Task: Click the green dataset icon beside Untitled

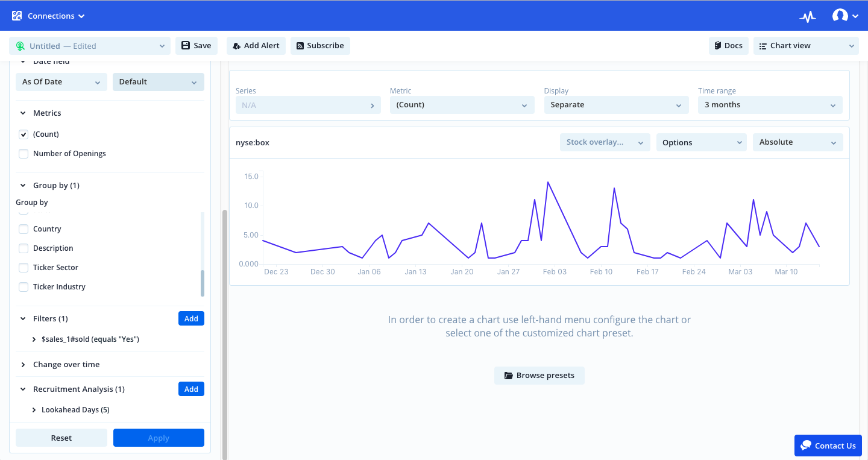Action: [20, 46]
